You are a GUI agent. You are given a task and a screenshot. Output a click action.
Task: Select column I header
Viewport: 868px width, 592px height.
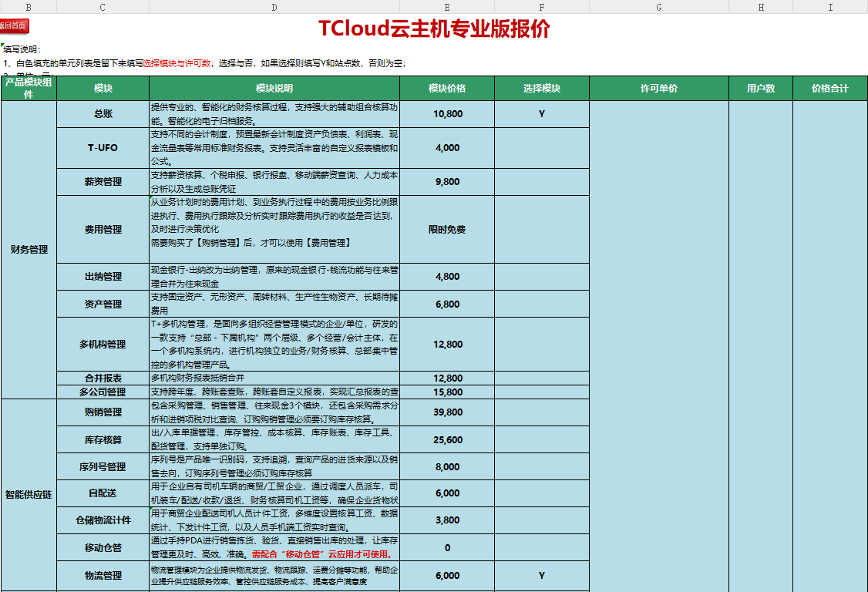(x=830, y=7)
